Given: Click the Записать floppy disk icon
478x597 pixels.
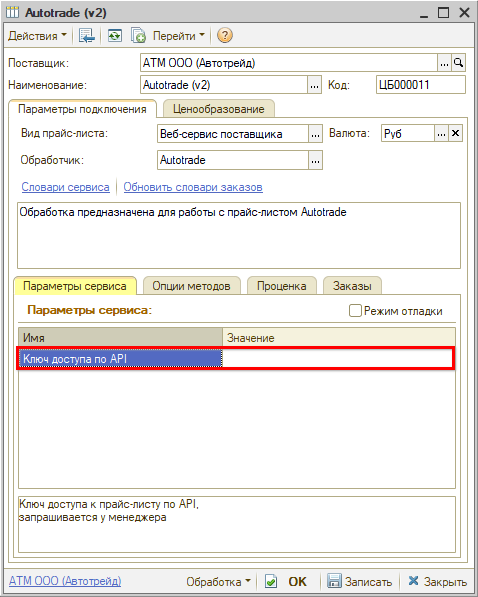Looking at the screenshot, I should (x=334, y=581).
